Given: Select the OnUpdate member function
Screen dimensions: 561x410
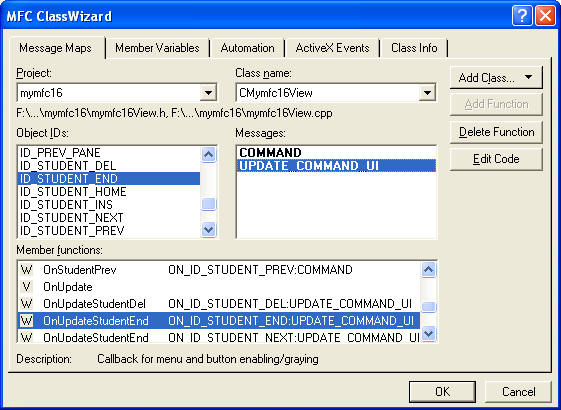Looking at the screenshot, I should 219,287.
